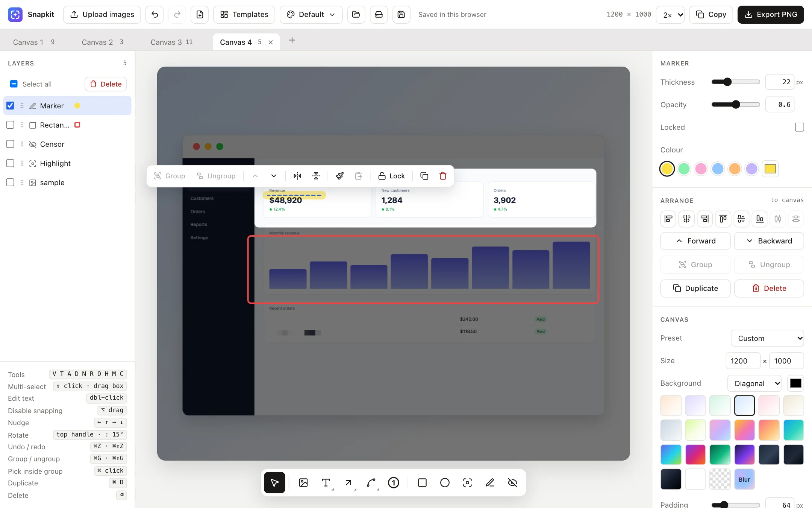This screenshot has height=508, width=812.
Task: Pick the green marker colour swatch
Action: point(684,169)
